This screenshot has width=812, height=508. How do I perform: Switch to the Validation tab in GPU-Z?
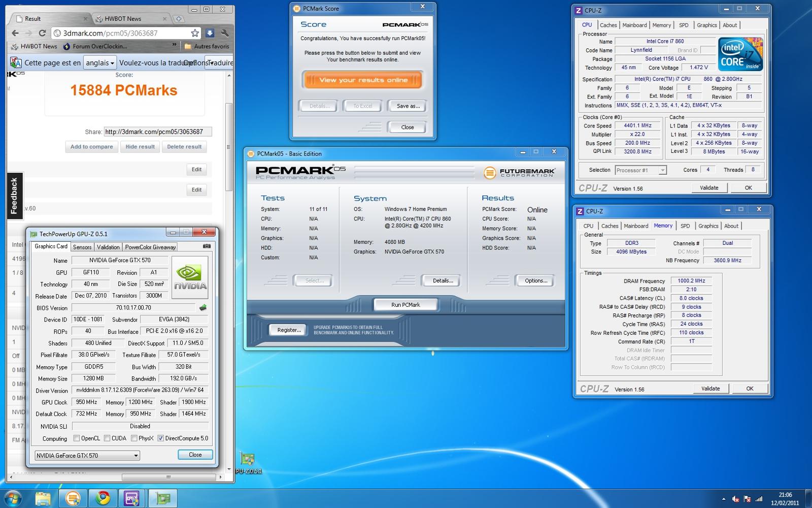point(108,247)
